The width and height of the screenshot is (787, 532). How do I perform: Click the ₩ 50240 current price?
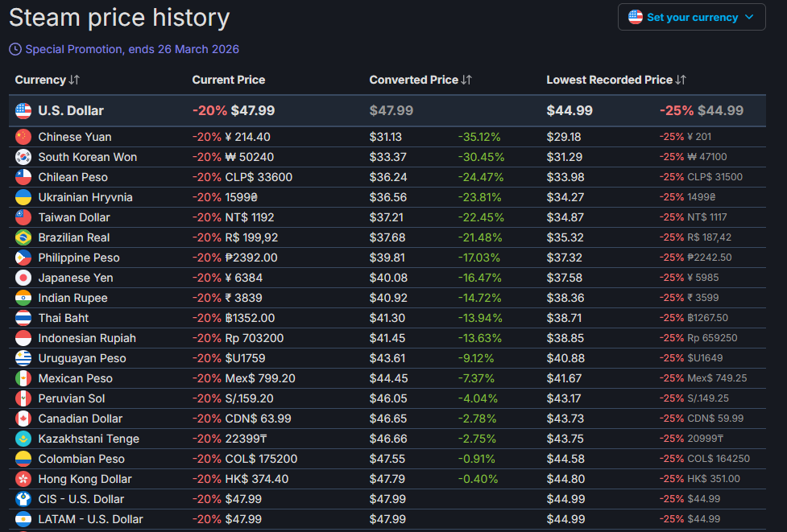[250, 157]
